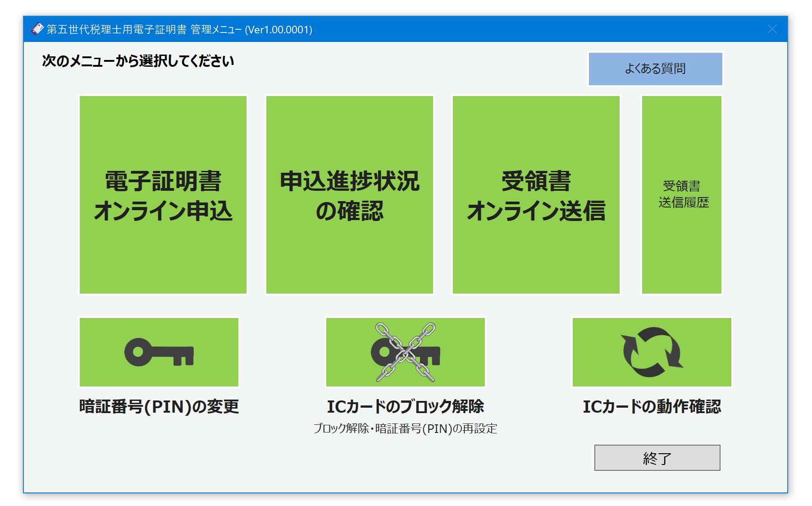Click the 第五世代税理士用電子証明書 title text

(x=116, y=30)
